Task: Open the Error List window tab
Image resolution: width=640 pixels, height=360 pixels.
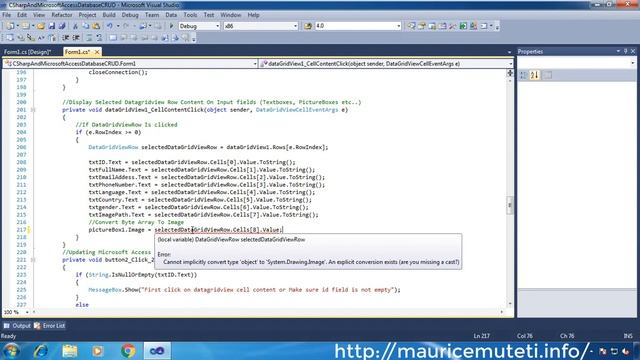Action: coord(49,326)
